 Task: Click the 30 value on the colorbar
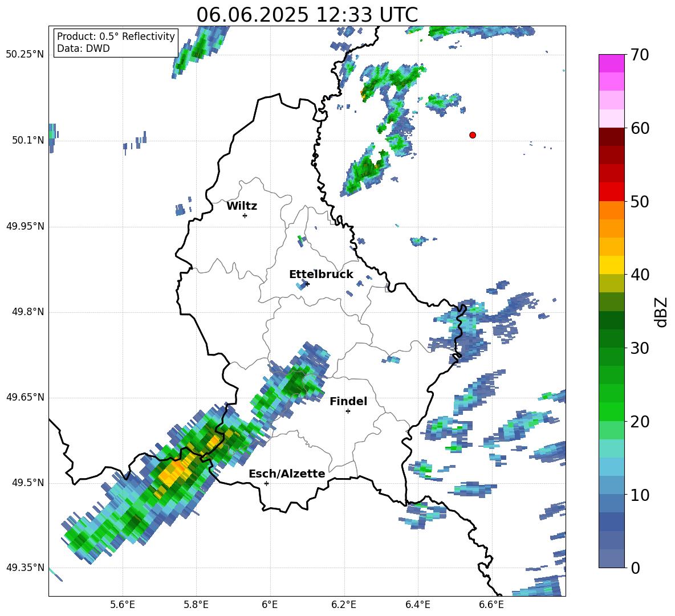pos(640,348)
